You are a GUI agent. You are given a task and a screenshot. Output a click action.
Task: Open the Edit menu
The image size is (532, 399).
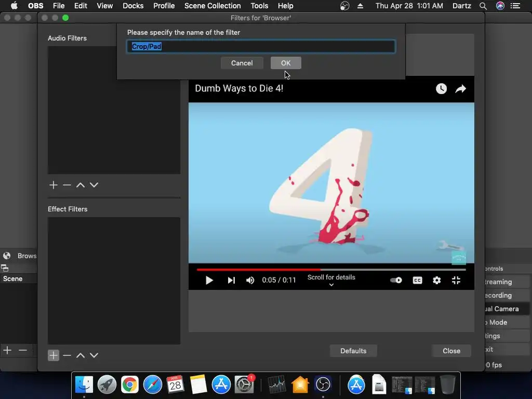click(x=81, y=6)
